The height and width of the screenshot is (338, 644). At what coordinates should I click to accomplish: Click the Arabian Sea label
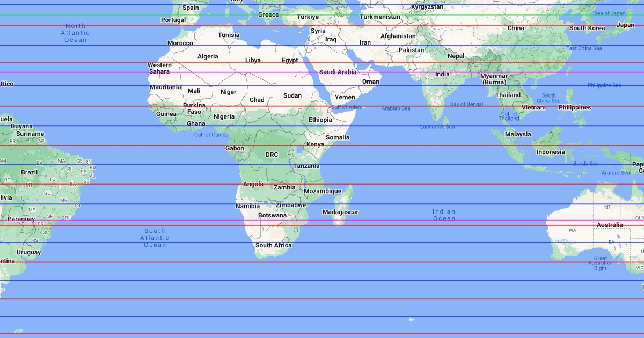click(x=396, y=108)
